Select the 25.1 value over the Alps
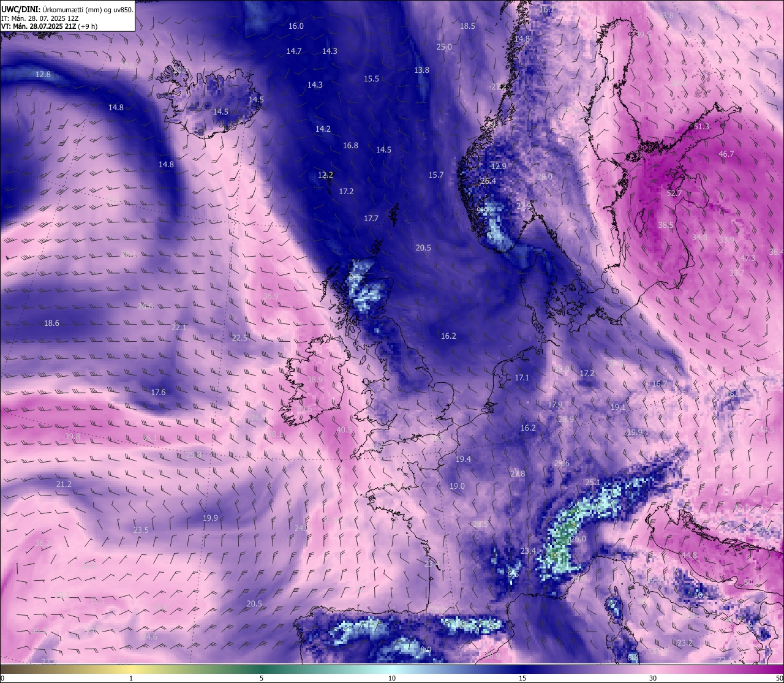 coord(593,482)
